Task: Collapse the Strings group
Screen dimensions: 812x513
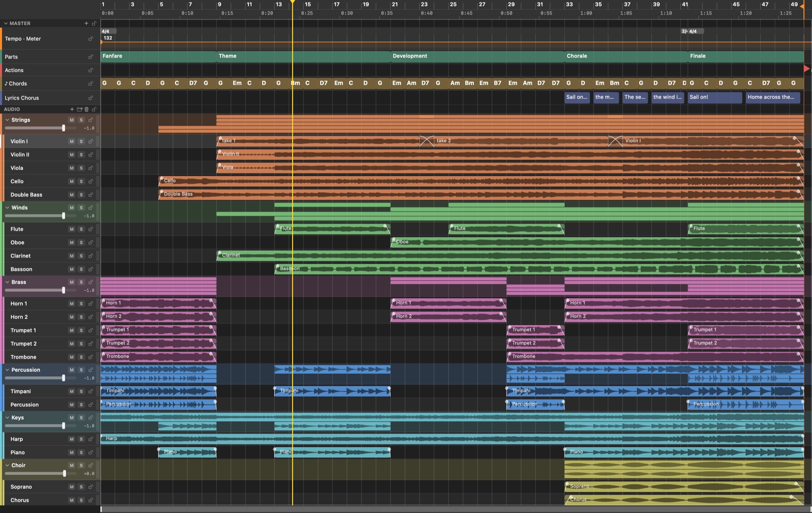Action: pos(7,120)
